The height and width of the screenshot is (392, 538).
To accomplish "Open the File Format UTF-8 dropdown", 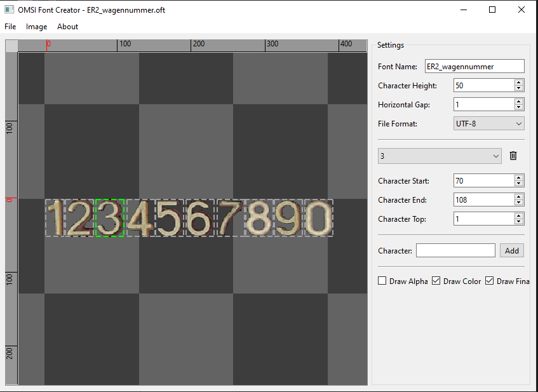I will tap(488, 123).
